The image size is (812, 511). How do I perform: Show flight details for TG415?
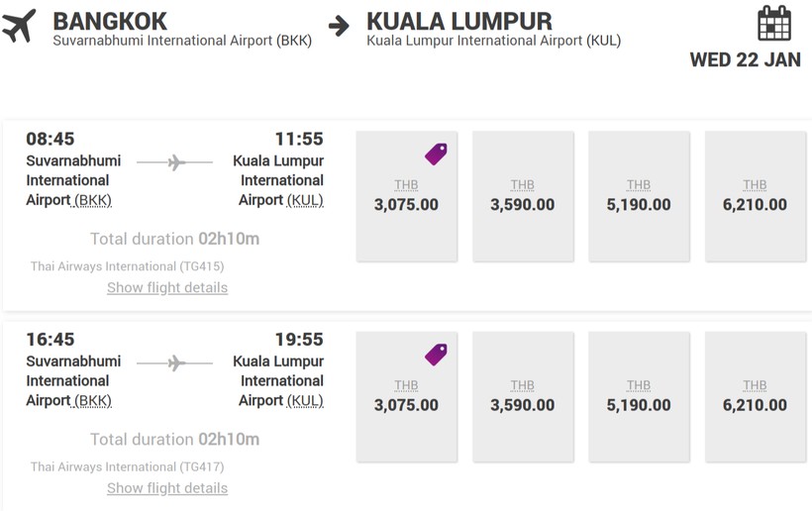pyautogui.click(x=167, y=288)
